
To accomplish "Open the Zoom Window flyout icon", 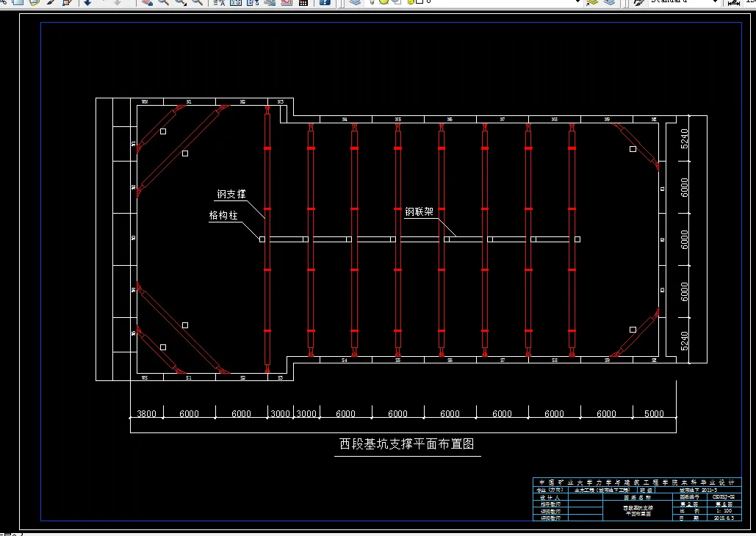I will pos(181,2).
